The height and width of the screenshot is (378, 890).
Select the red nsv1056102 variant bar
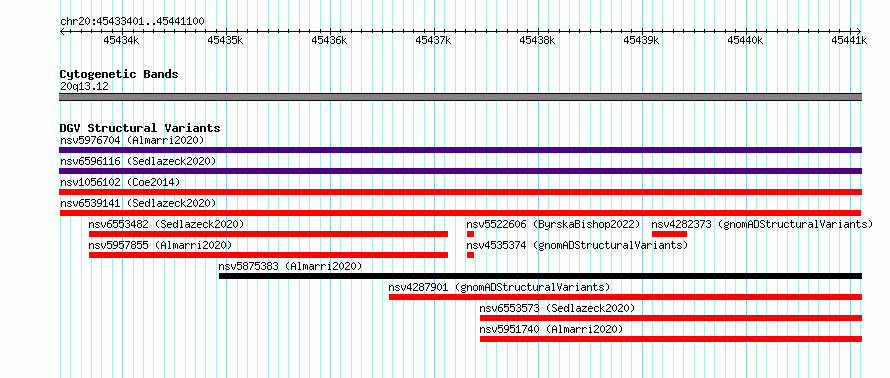[460, 192]
